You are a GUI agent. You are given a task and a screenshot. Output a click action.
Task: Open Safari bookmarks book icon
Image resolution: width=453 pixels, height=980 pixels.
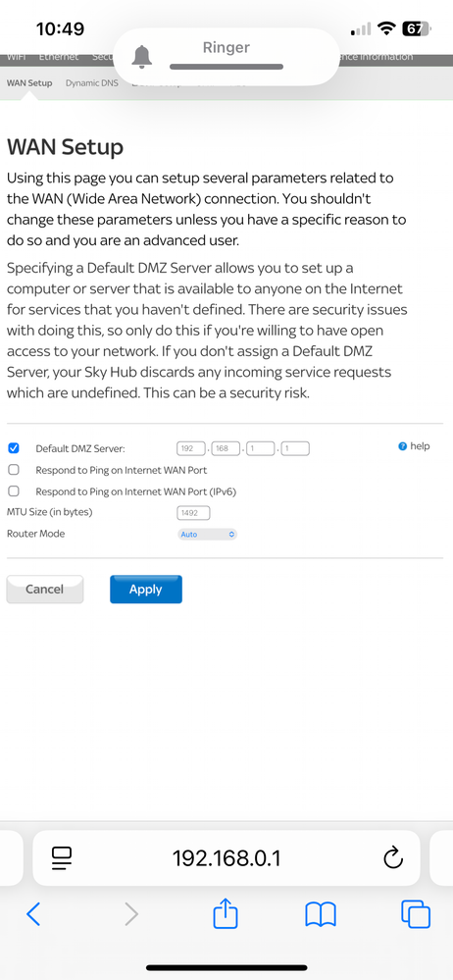tap(321, 914)
